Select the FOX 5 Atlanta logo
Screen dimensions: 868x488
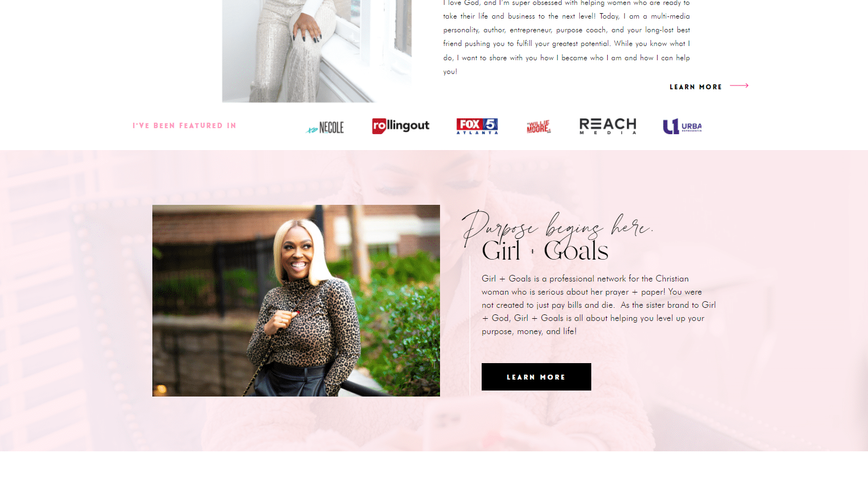(477, 126)
